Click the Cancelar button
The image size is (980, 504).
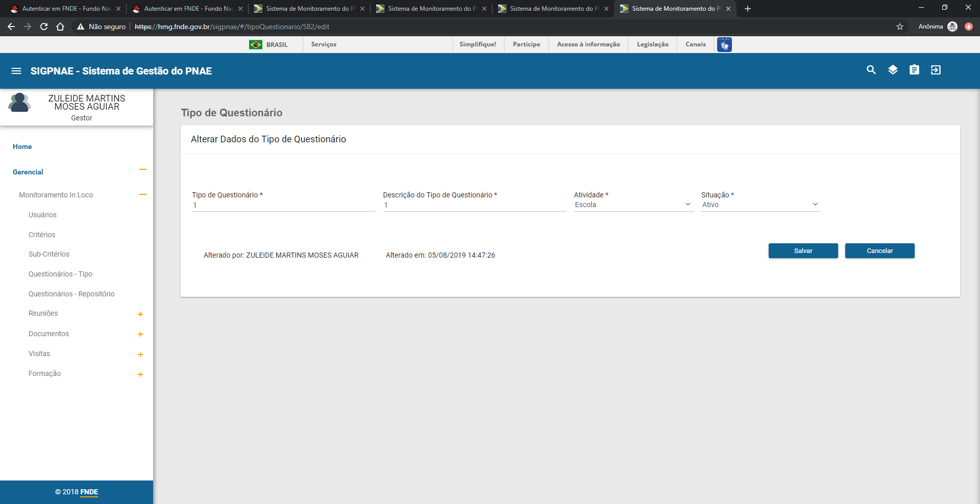(x=879, y=251)
